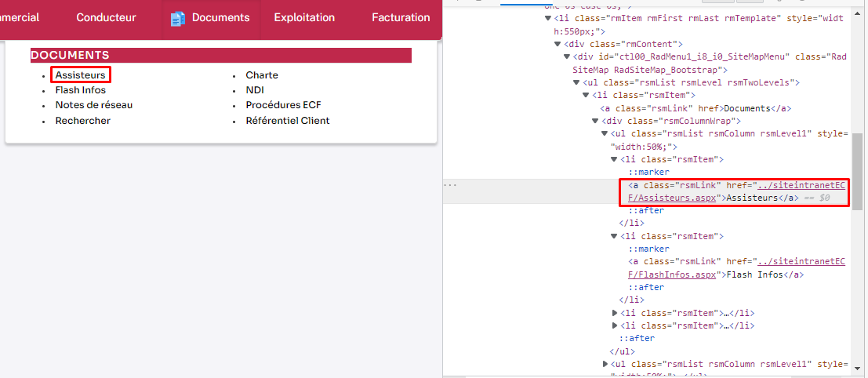Click the DevTools elements panel scrollbar
The width and height of the screenshot is (868, 378).
pos(857,173)
